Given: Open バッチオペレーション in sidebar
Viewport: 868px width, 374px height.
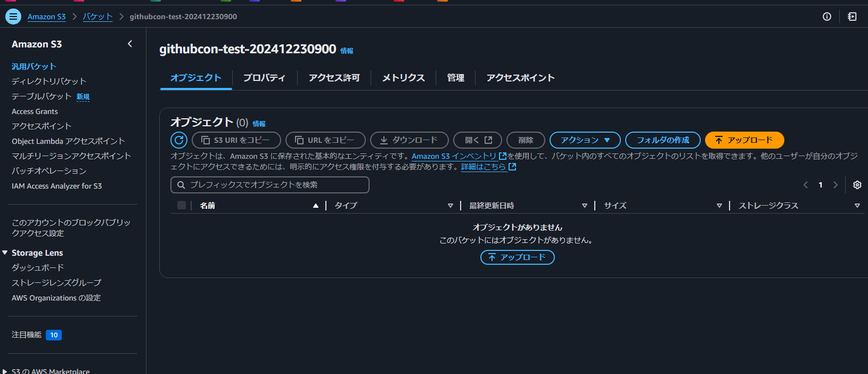Looking at the screenshot, I should point(49,171).
